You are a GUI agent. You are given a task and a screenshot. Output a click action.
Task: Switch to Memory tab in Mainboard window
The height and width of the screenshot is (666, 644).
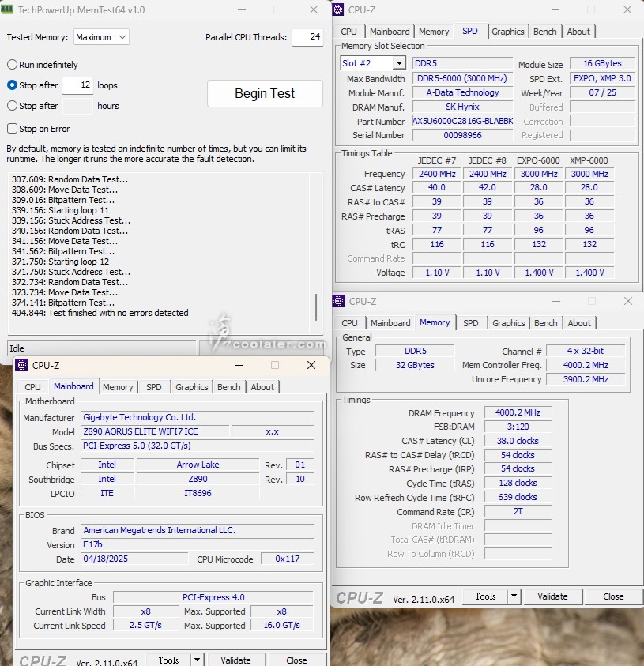tap(118, 387)
